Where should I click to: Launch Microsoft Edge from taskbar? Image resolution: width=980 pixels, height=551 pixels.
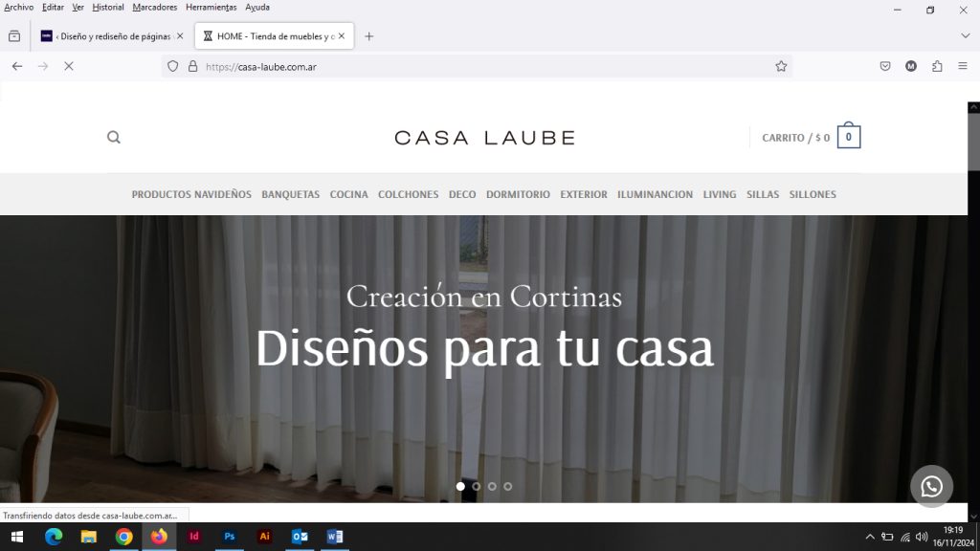click(54, 537)
